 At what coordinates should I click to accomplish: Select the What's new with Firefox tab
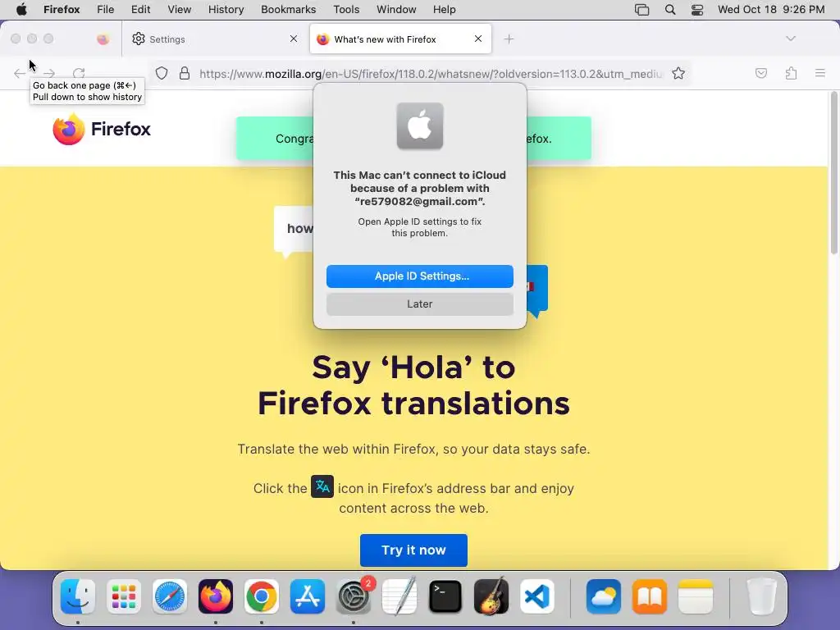coord(400,39)
